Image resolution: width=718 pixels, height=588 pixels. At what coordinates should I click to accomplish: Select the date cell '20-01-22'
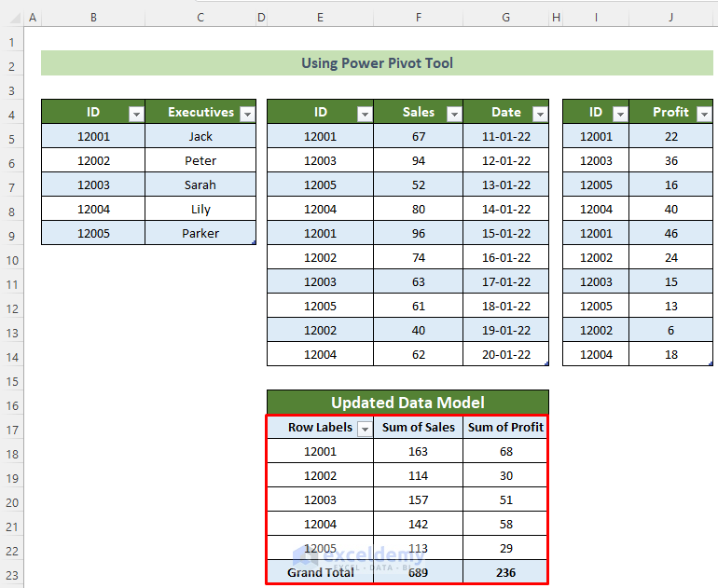tap(506, 355)
